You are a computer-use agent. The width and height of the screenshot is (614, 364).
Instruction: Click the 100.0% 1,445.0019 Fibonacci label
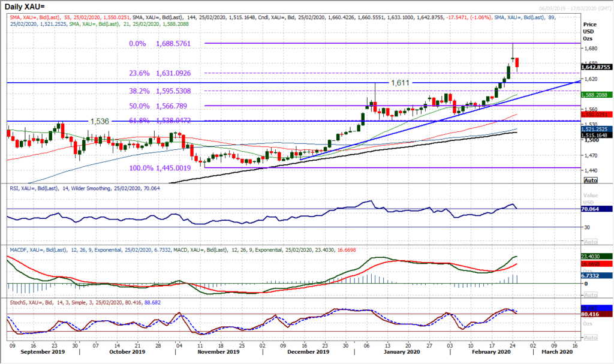click(x=159, y=169)
